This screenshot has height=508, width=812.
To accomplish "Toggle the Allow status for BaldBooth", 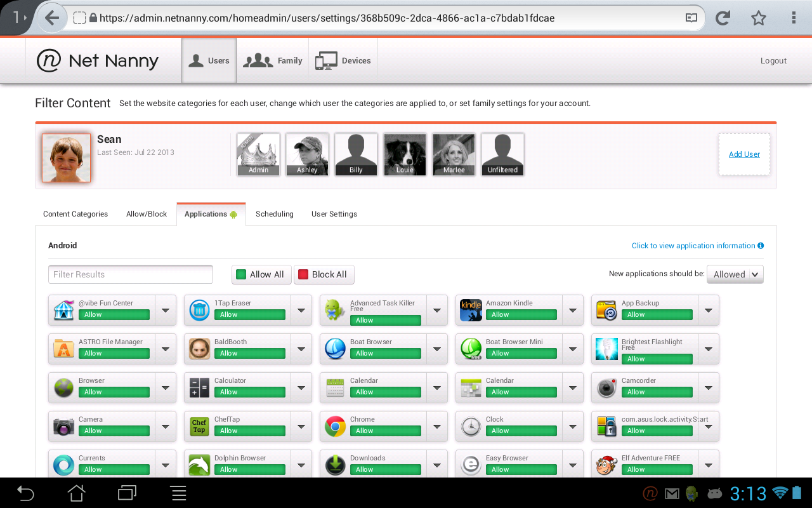I will 249,353.
